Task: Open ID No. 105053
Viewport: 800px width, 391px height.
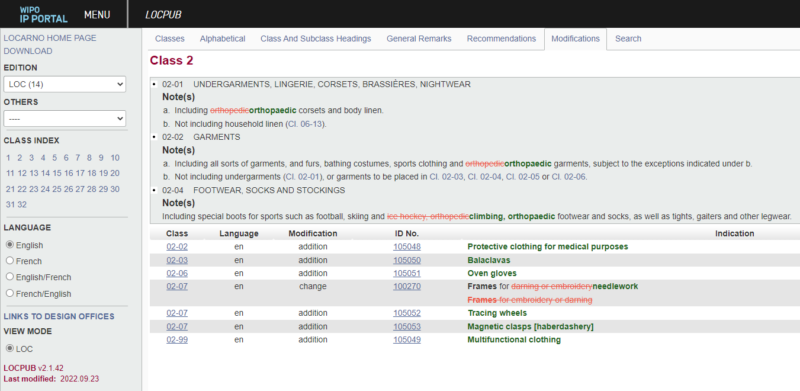Action: point(407,326)
